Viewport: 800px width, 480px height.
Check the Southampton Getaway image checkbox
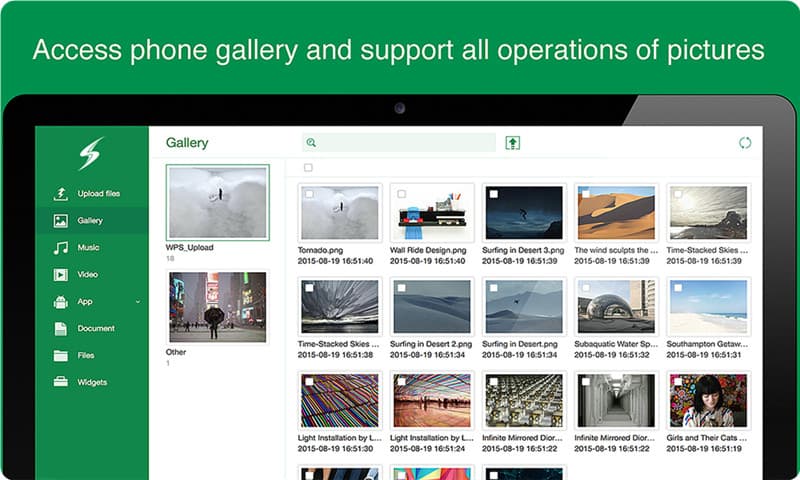pos(678,288)
